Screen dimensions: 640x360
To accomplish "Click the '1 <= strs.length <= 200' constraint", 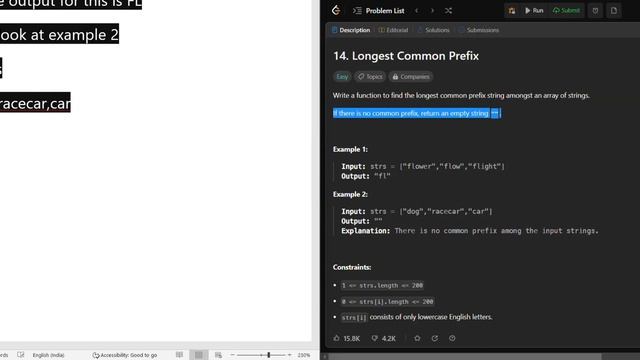I will (x=382, y=285).
